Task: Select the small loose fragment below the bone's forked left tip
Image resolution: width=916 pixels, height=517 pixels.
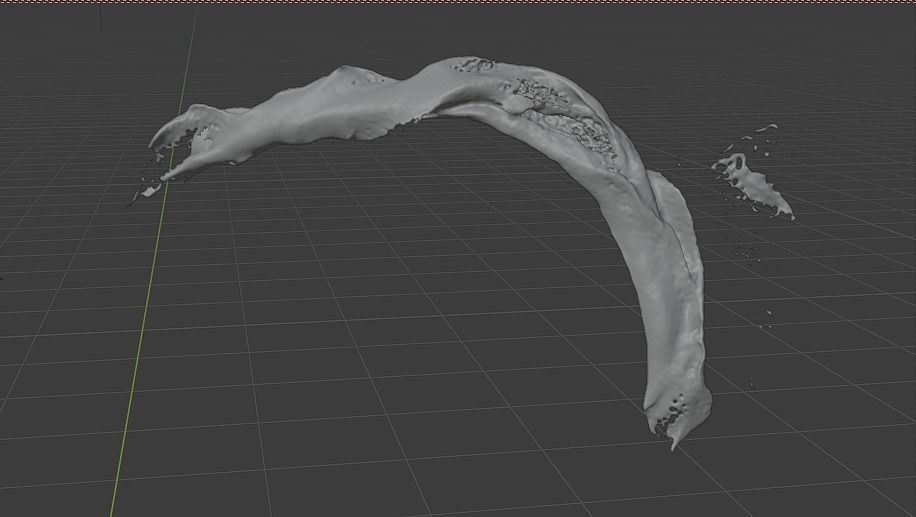Action: [x=149, y=192]
